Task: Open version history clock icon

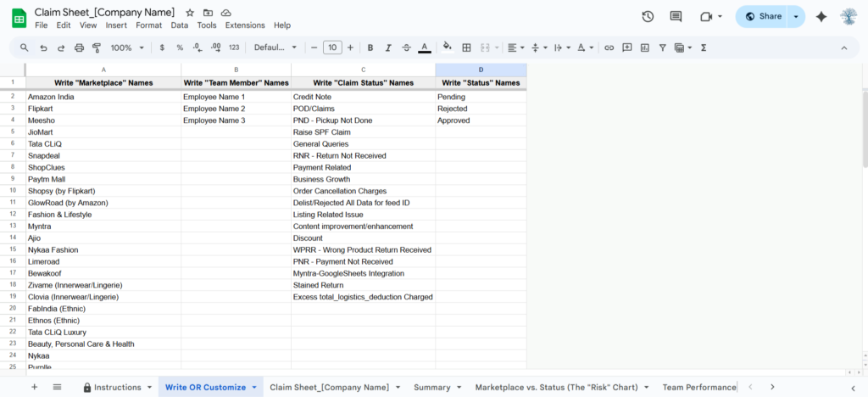Action: 648,16
